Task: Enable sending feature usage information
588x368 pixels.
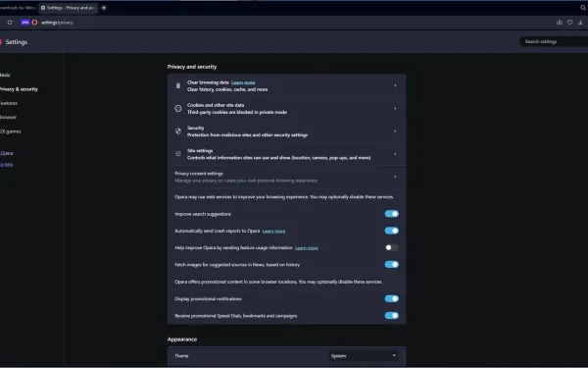Action: tap(391, 247)
